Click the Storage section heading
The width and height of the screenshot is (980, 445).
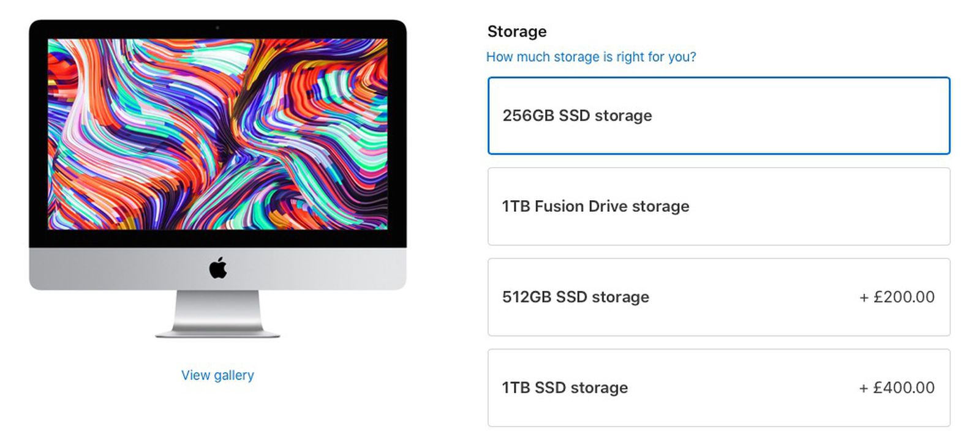point(516,31)
